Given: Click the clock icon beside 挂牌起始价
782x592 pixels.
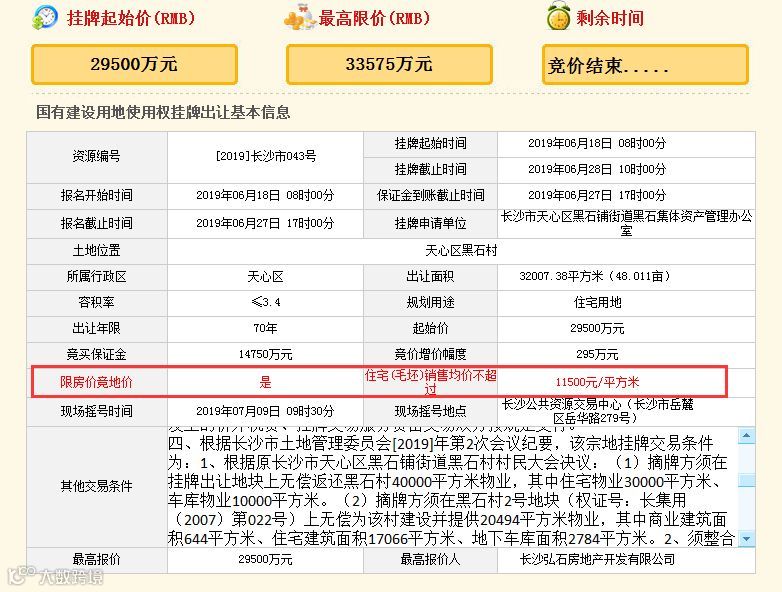Looking at the screenshot, I should coord(45,17).
